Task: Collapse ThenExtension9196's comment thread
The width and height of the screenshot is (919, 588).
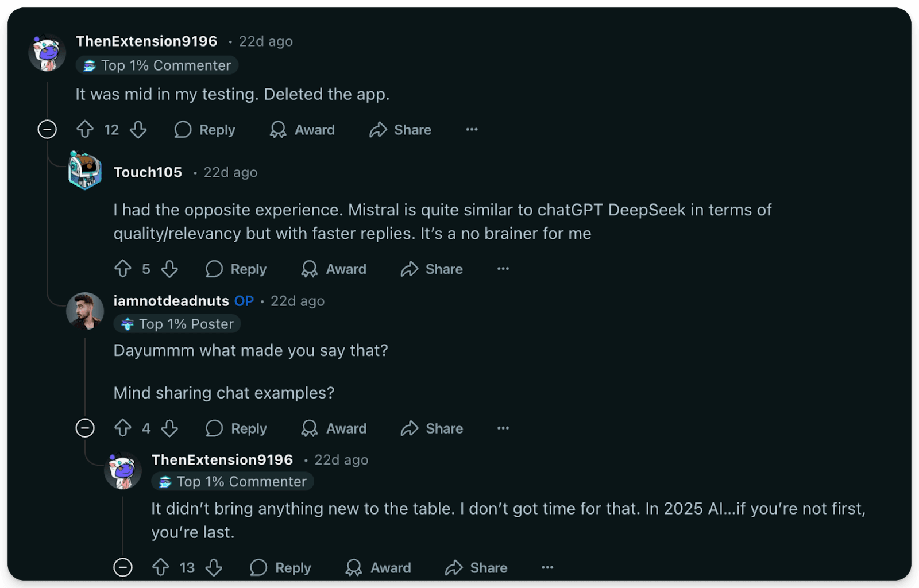Action: click(47, 130)
